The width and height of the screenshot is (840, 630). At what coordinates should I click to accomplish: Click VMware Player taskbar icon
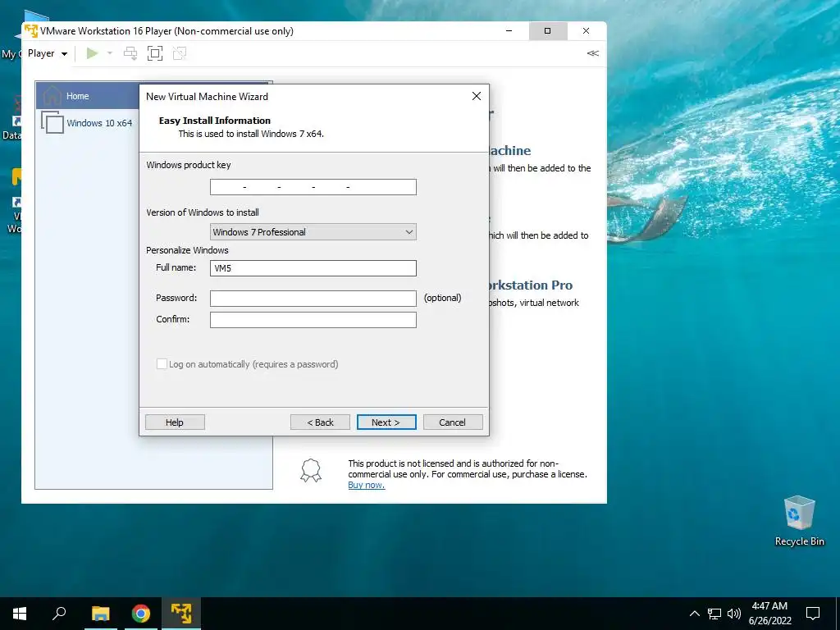click(181, 614)
